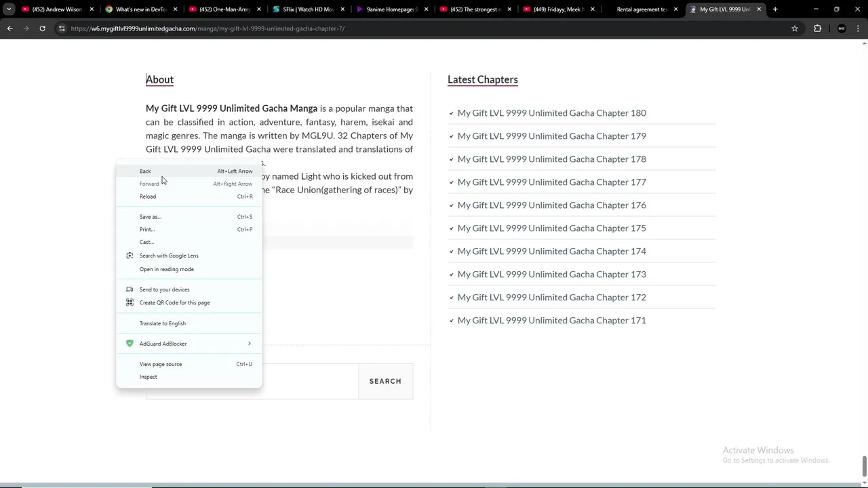Click the Send to devices icon
The height and width of the screenshot is (488, 868).
click(130, 289)
